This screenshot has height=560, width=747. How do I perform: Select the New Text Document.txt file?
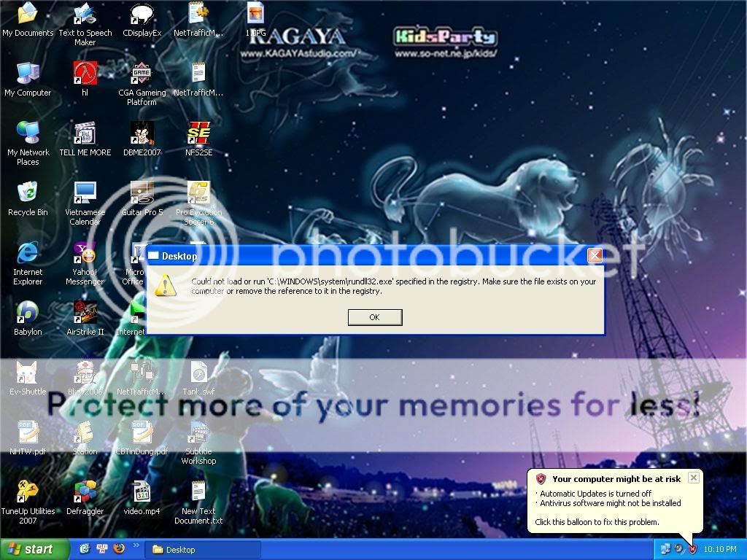point(198,502)
